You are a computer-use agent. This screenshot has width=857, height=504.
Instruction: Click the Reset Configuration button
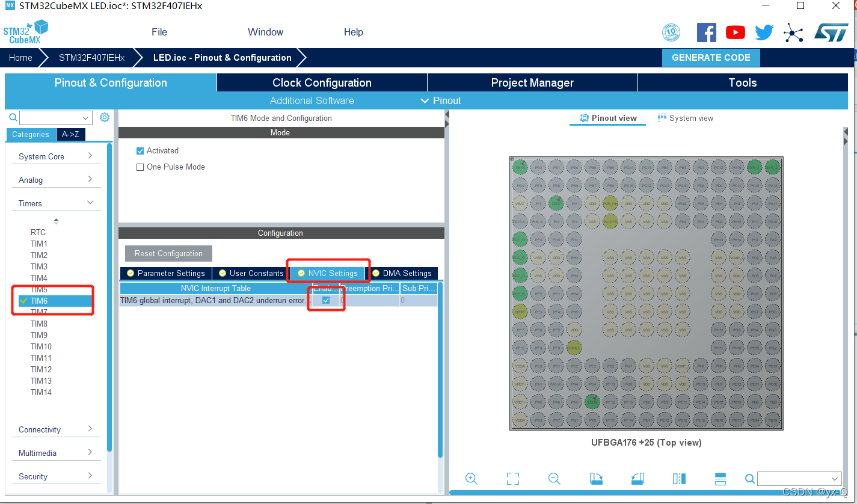pos(168,253)
